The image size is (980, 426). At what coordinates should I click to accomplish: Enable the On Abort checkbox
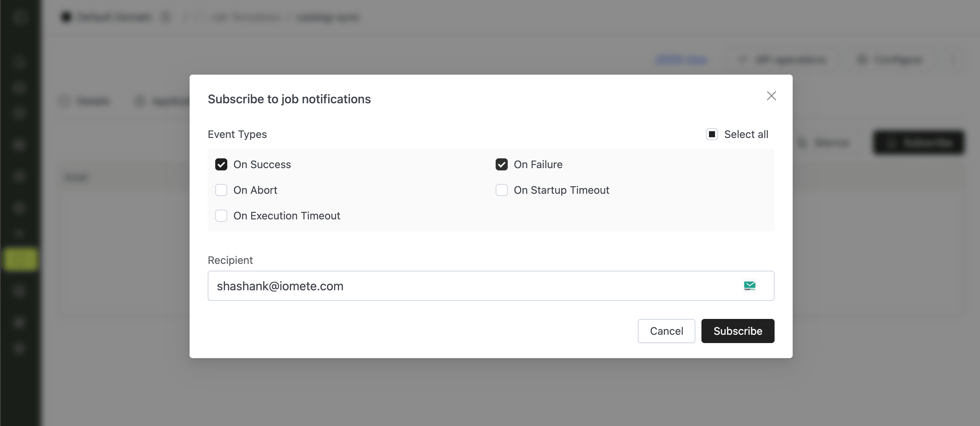[221, 190]
